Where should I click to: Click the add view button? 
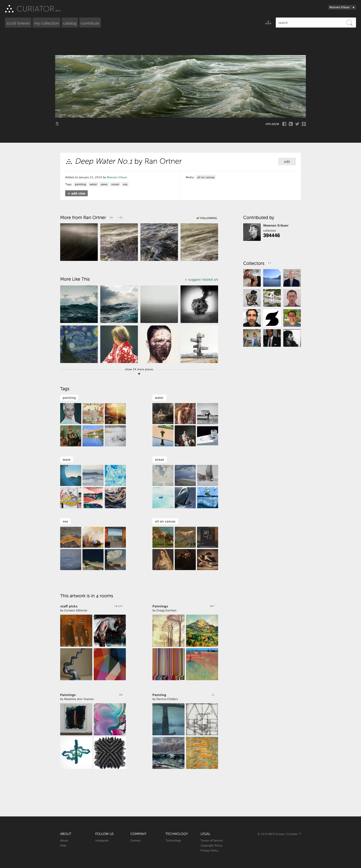(76, 194)
